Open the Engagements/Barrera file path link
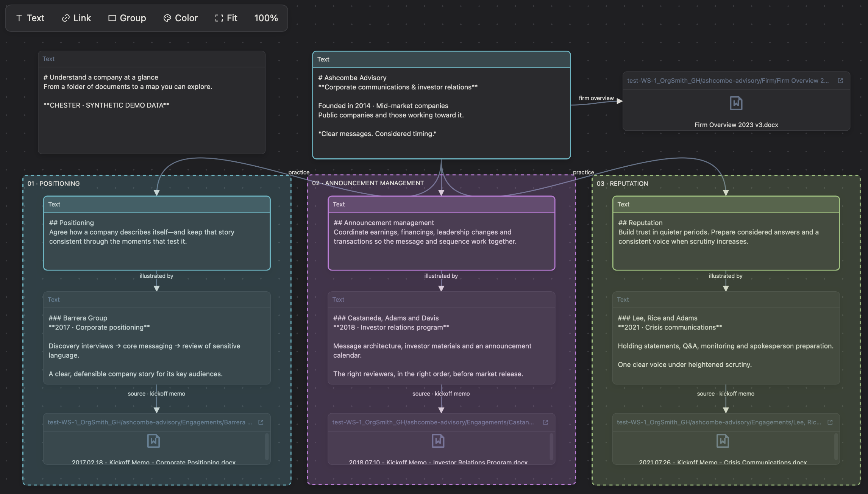Screen dimensions: 868x494 pos(150,422)
